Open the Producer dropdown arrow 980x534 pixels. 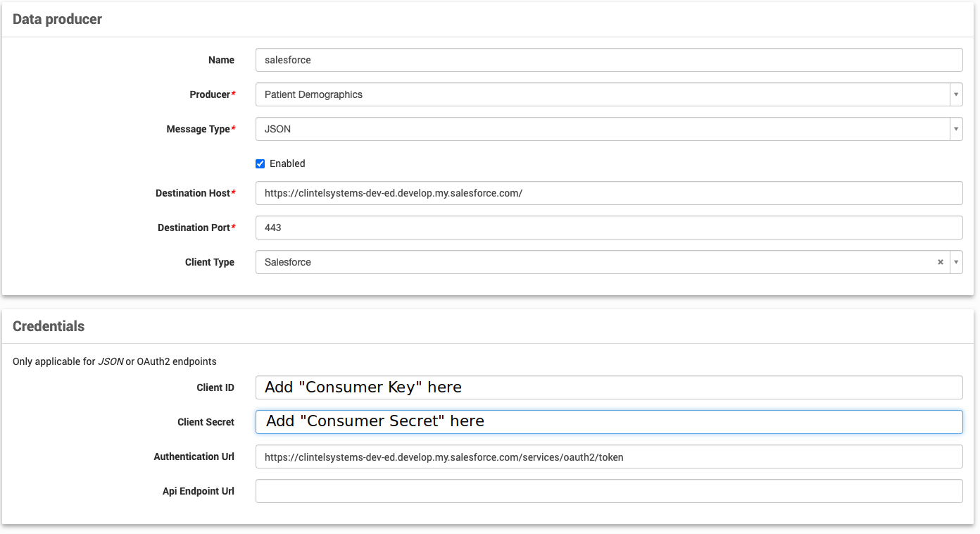[x=955, y=94]
